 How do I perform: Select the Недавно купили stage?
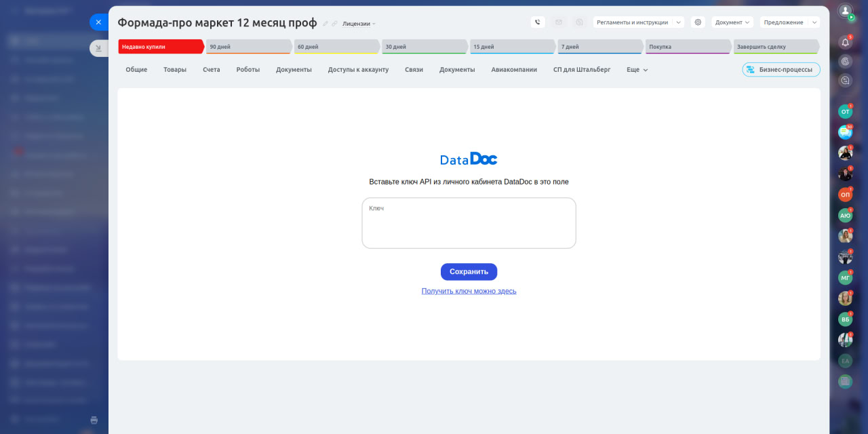(x=161, y=47)
